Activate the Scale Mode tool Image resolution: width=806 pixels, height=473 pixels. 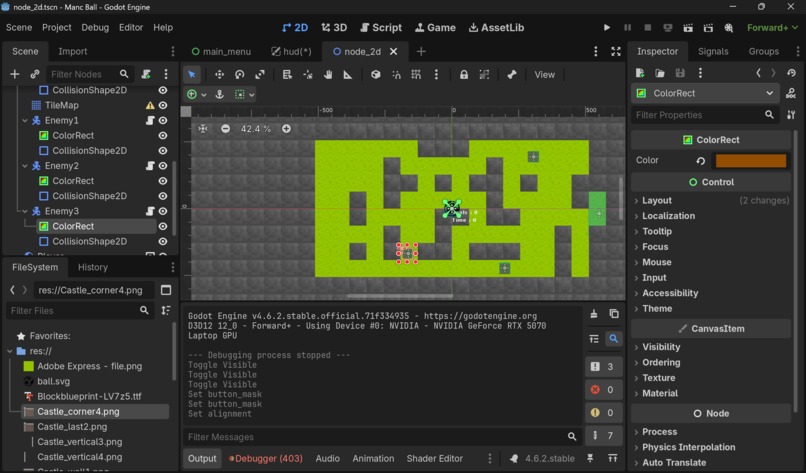tap(260, 75)
